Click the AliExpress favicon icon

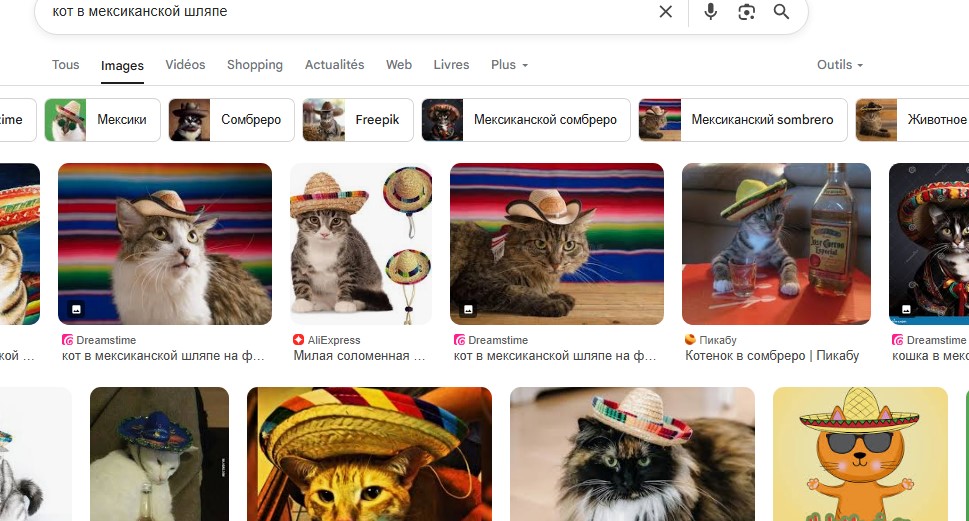click(x=298, y=340)
